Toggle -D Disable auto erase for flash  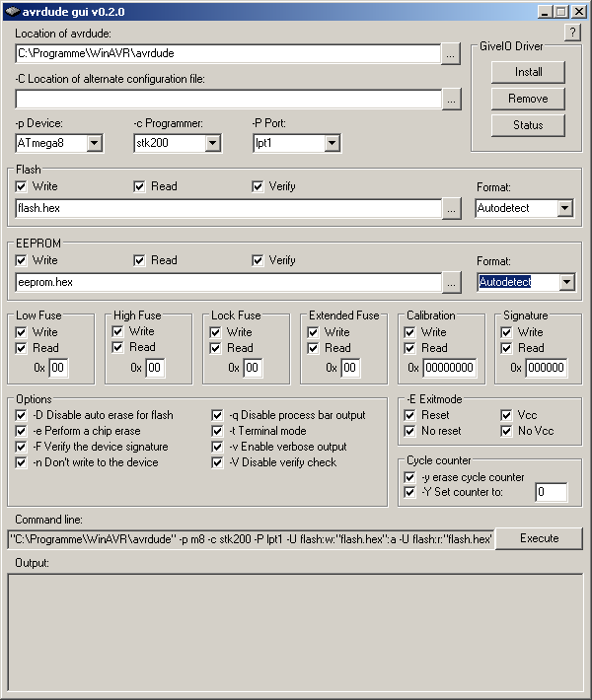pos(21,415)
